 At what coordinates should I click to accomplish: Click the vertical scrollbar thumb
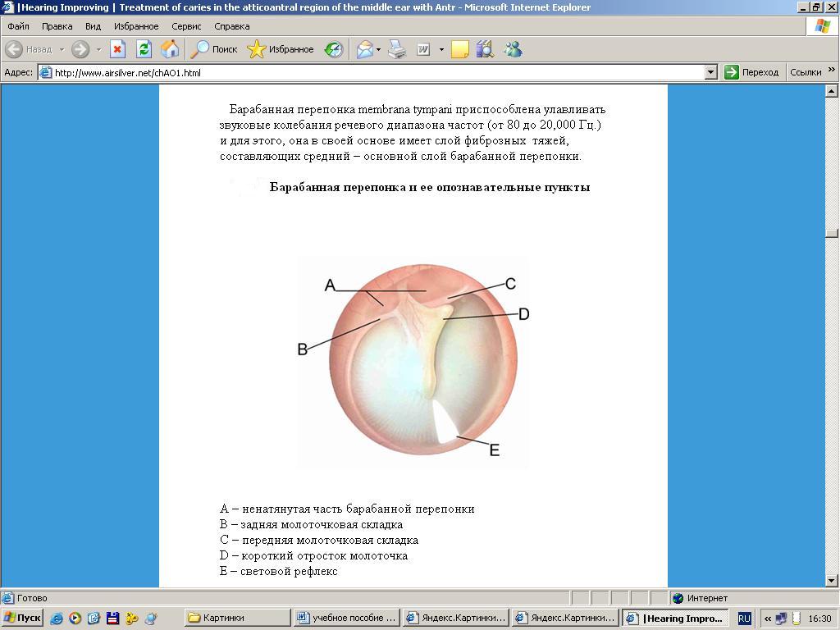click(832, 232)
